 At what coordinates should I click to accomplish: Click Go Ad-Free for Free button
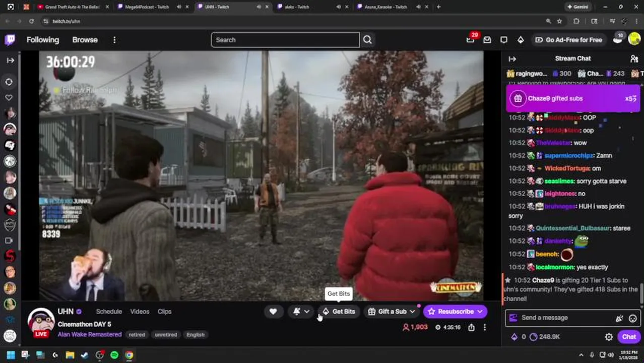point(568,40)
